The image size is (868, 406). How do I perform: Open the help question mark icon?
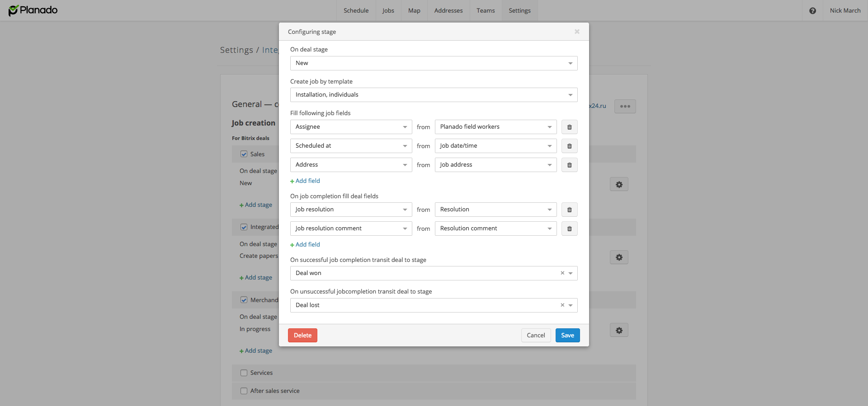click(812, 11)
